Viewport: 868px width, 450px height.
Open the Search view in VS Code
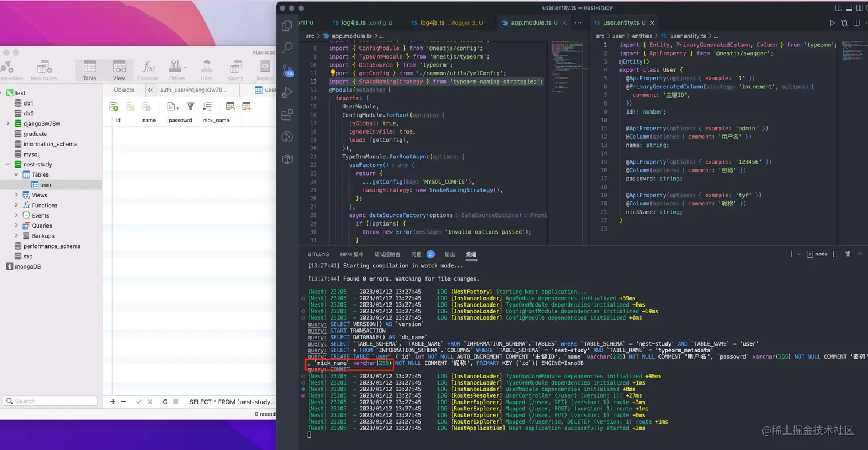click(x=288, y=48)
